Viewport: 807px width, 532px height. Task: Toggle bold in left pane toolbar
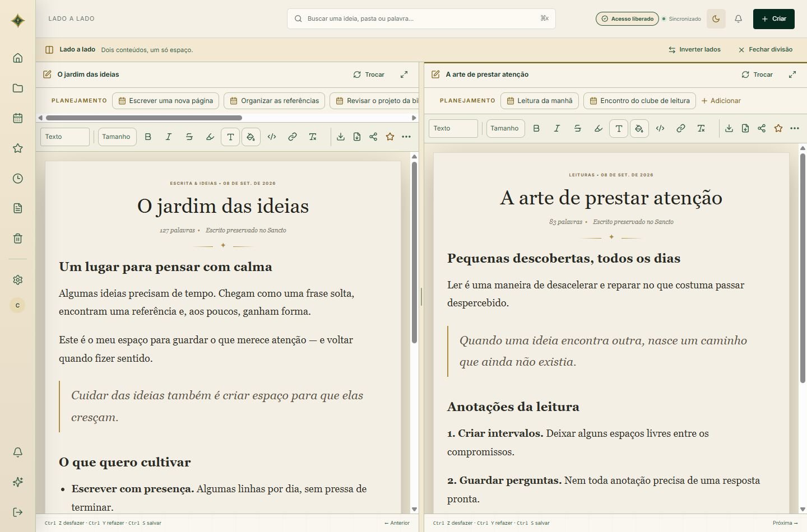click(148, 137)
